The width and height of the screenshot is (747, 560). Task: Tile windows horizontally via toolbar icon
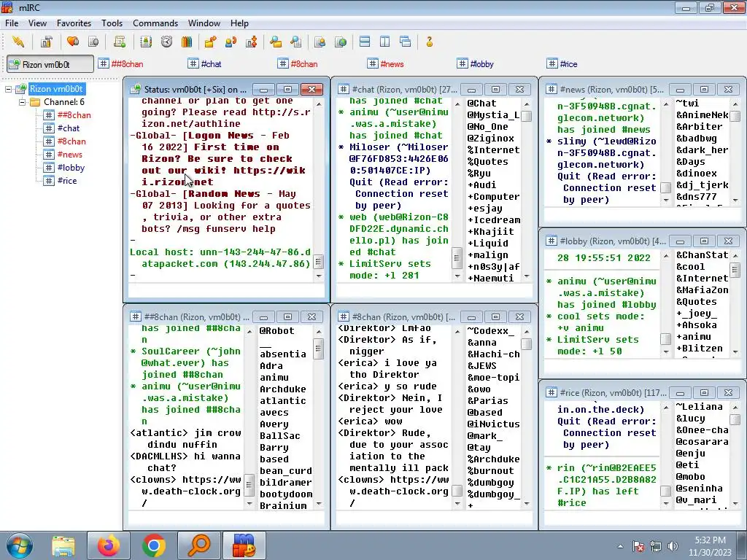(365, 42)
